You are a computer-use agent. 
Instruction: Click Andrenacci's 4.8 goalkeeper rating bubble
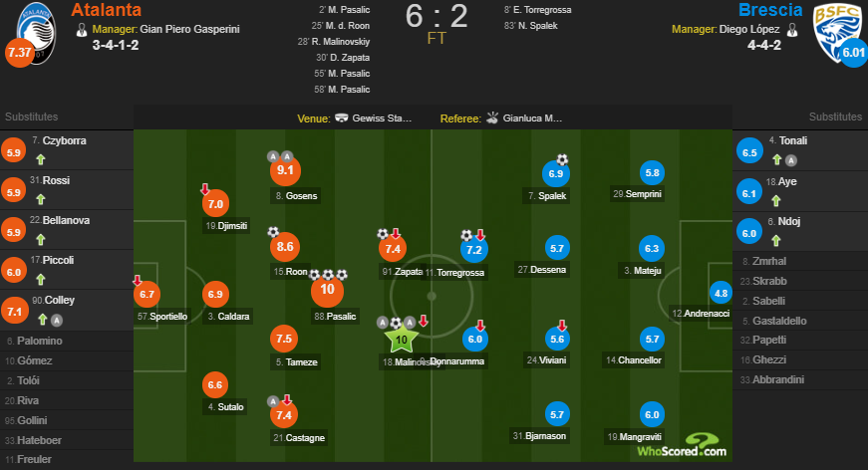tap(723, 293)
